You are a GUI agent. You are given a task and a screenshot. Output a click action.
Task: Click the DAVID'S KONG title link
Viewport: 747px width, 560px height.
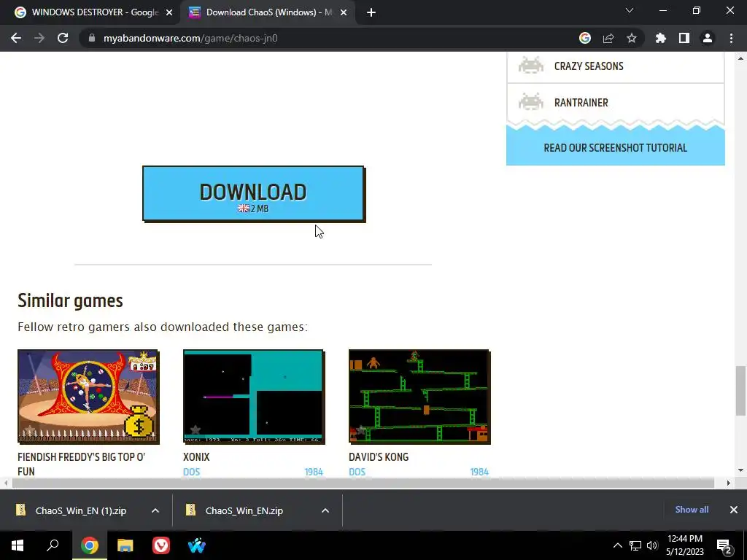click(379, 456)
